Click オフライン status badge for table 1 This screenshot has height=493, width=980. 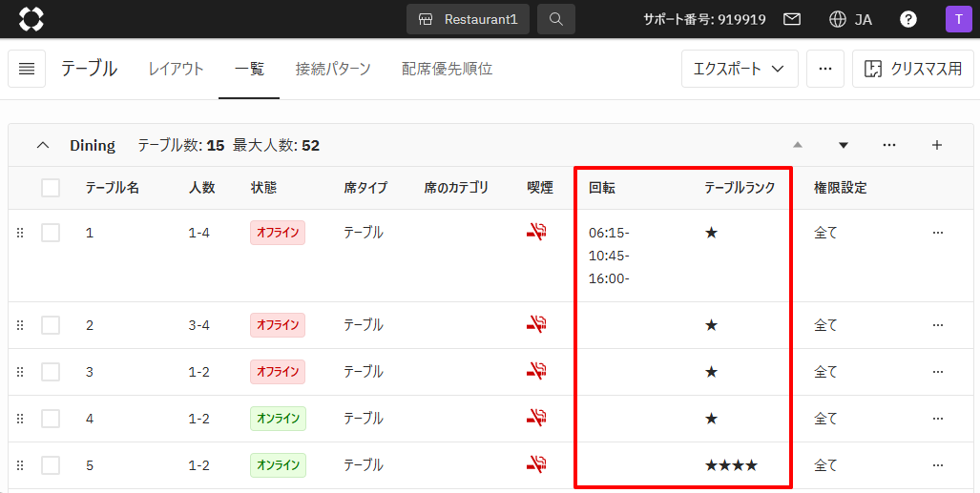(278, 233)
